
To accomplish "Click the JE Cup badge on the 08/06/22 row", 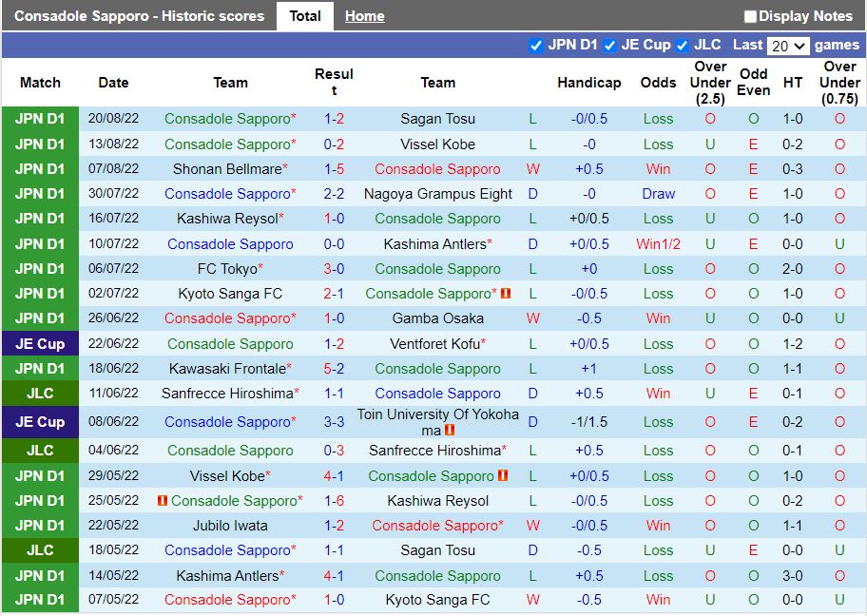I will click(40, 422).
